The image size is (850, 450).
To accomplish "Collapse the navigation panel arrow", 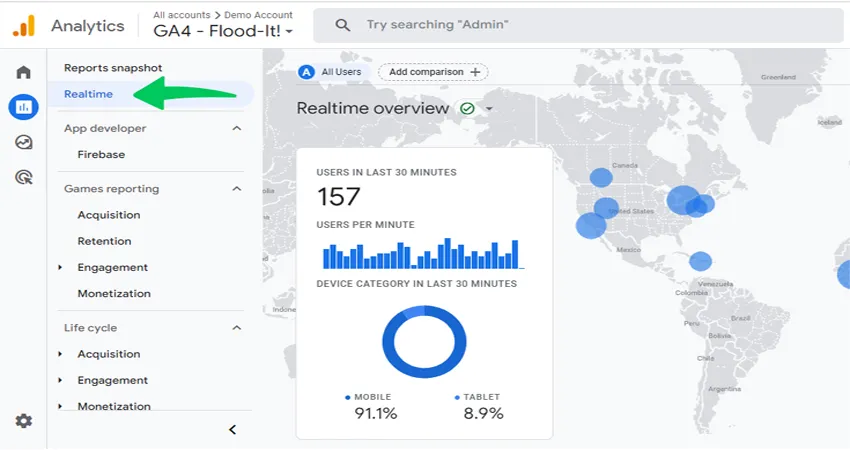I will pos(233,429).
